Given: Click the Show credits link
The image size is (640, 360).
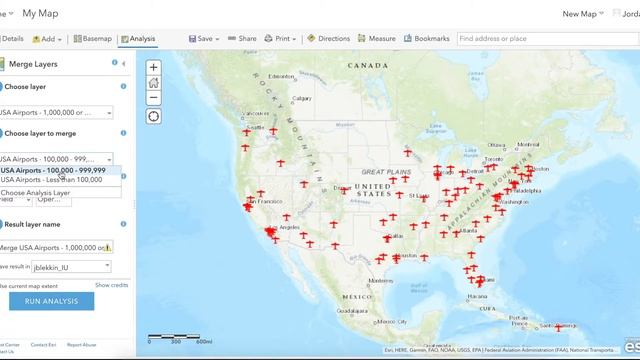Looking at the screenshot, I should 111,285.
